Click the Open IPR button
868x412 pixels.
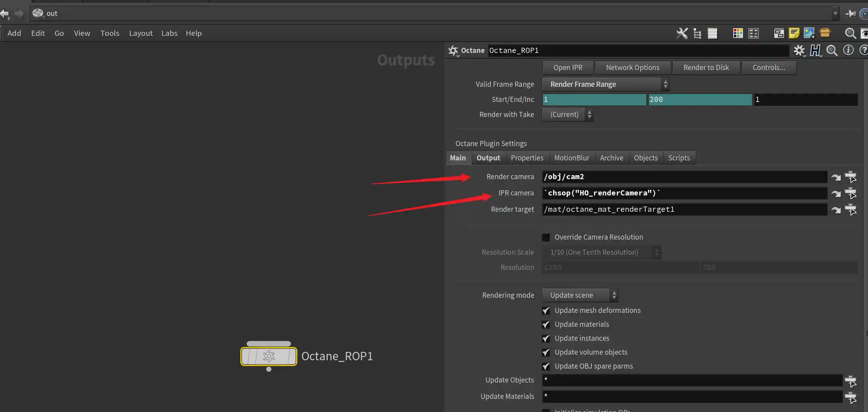(568, 68)
